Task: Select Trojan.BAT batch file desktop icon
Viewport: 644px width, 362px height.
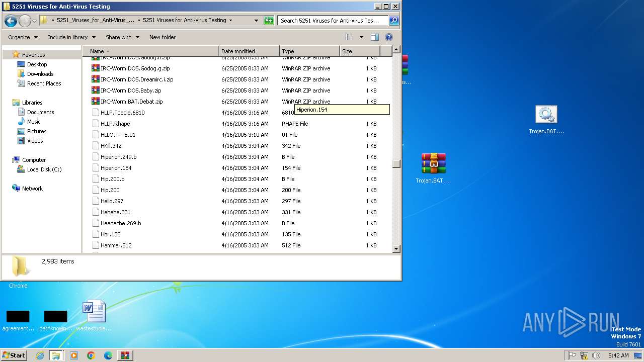Action: coord(546,120)
